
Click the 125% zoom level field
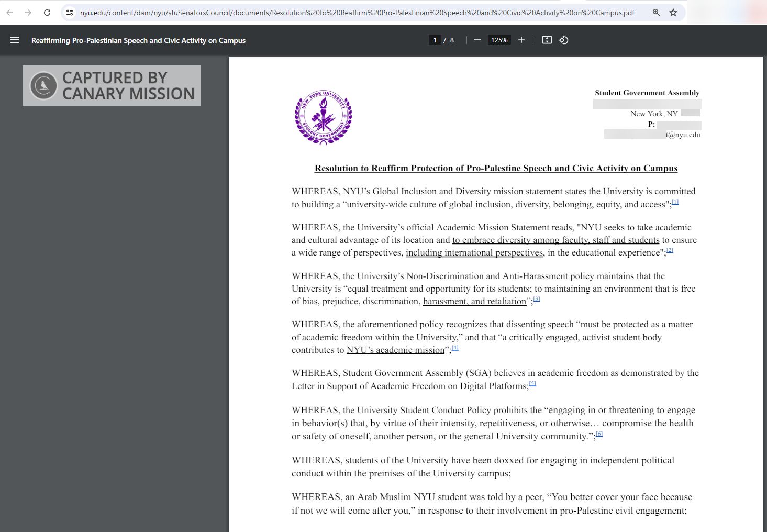point(499,40)
